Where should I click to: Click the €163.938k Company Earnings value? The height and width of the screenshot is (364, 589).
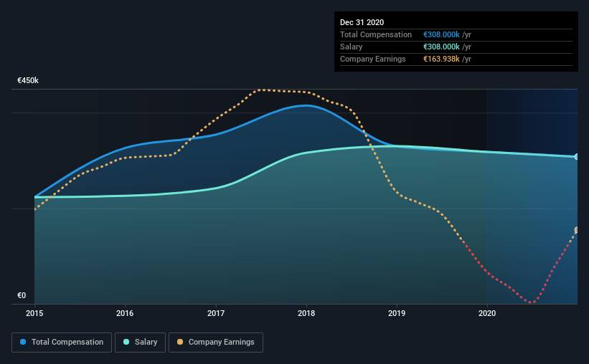click(x=441, y=59)
